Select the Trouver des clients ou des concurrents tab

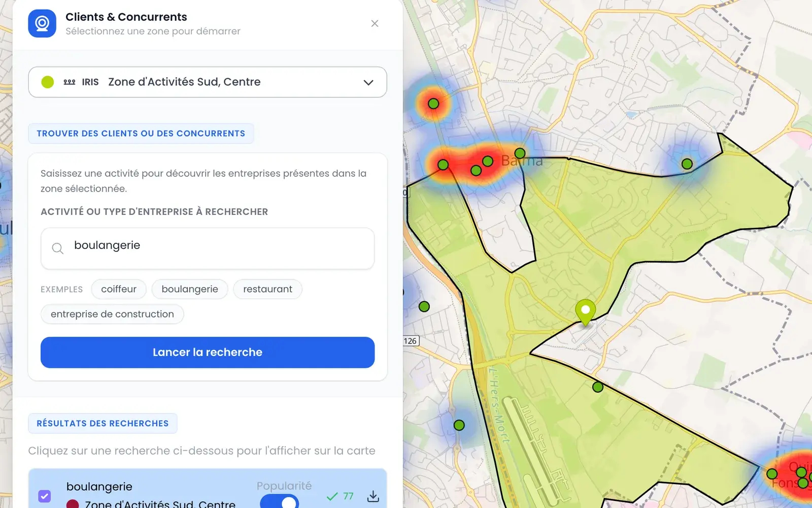[141, 134]
